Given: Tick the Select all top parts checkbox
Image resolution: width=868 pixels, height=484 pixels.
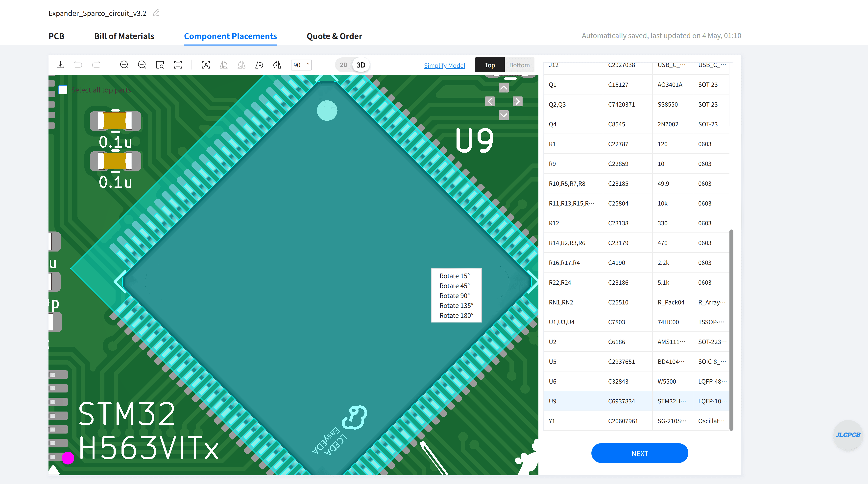Looking at the screenshot, I should tap(63, 90).
